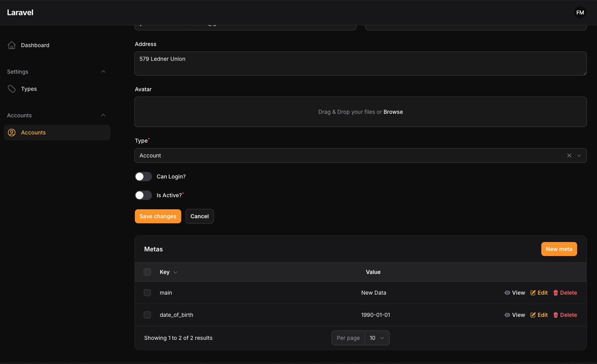Click the eye icon in main row
Viewport: 597px width, 364px height.
coord(507,293)
